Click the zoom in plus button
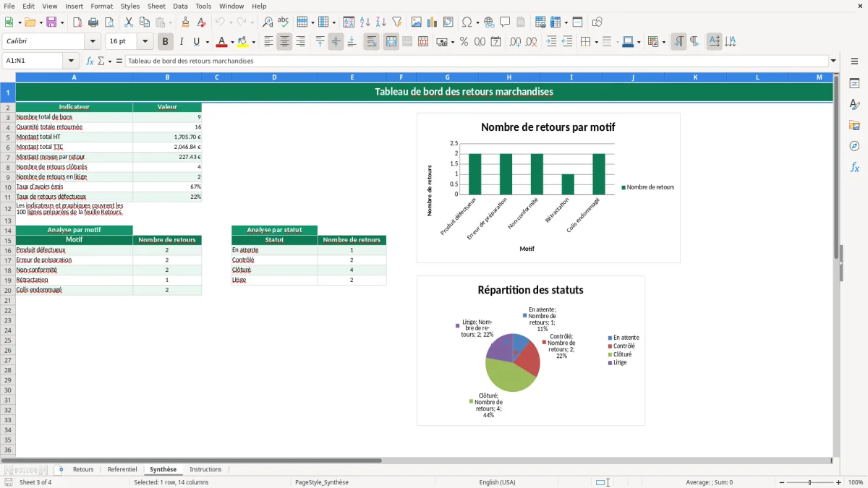 pyautogui.click(x=839, y=482)
